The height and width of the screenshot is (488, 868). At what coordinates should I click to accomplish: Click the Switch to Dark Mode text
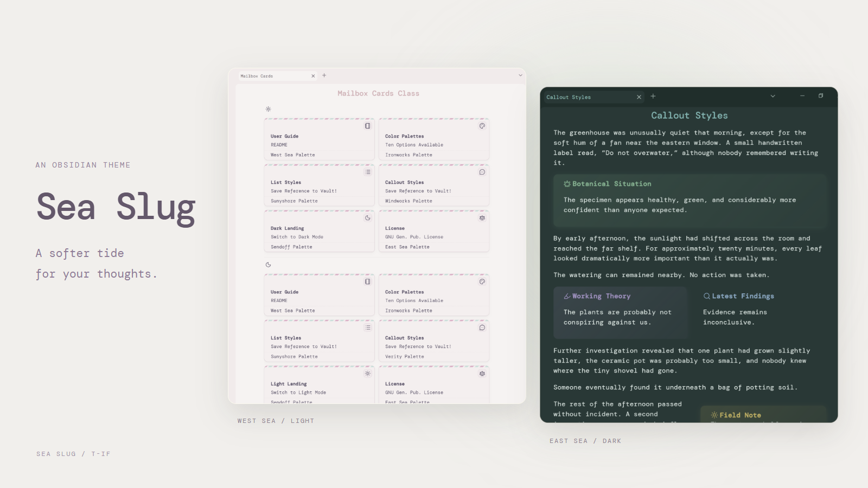tap(297, 237)
